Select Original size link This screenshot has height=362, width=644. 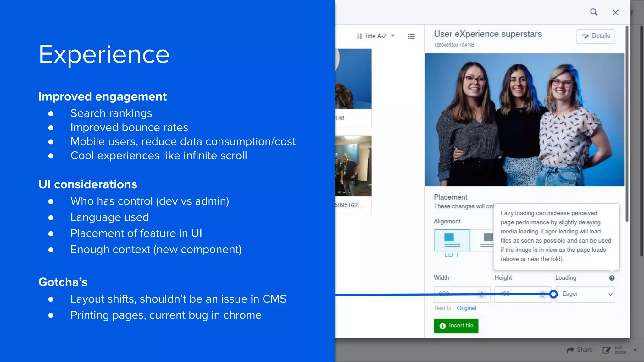coord(466,308)
